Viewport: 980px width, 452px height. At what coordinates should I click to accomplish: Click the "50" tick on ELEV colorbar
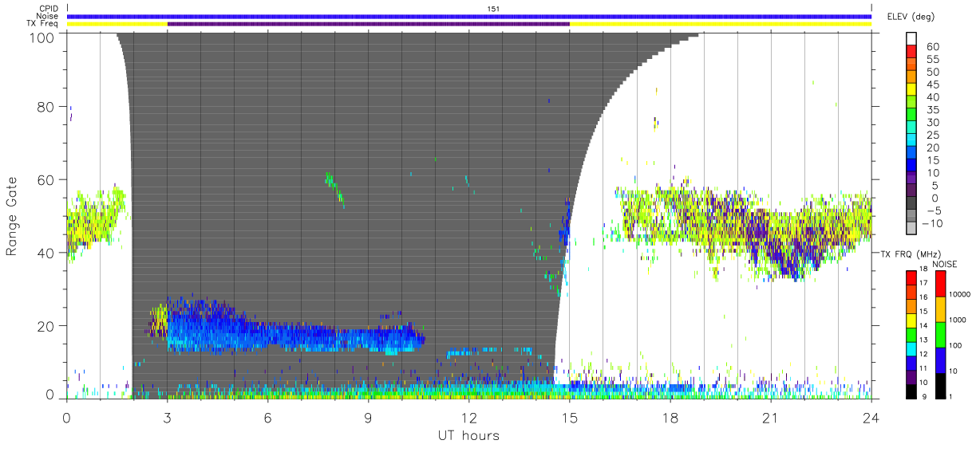[931, 73]
